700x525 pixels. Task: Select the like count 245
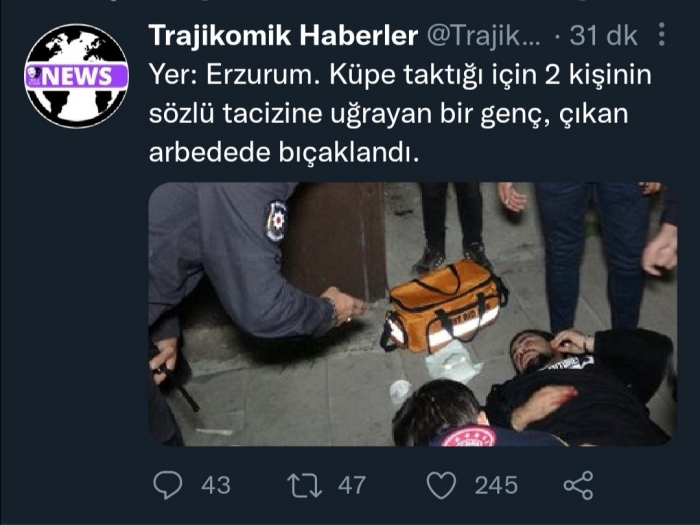coord(496,485)
